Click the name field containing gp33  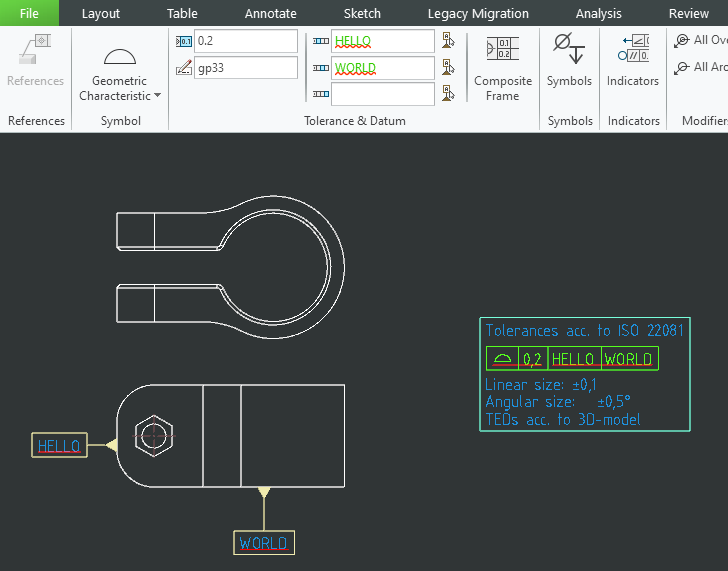point(245,68)
